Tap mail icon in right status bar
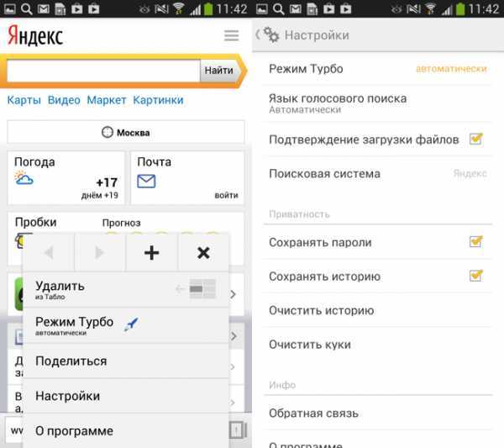Viewport: 504px width, 448px height. (296, 9)
